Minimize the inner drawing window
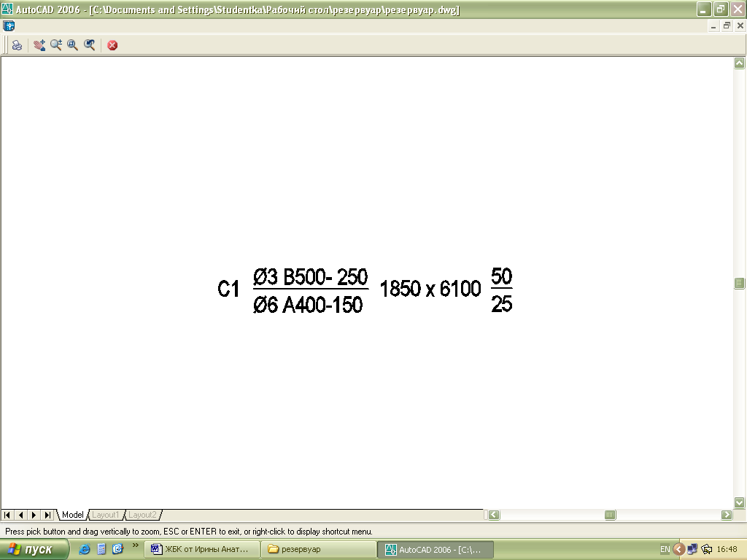Screen dimensions: 747x560 click(713, 26)
